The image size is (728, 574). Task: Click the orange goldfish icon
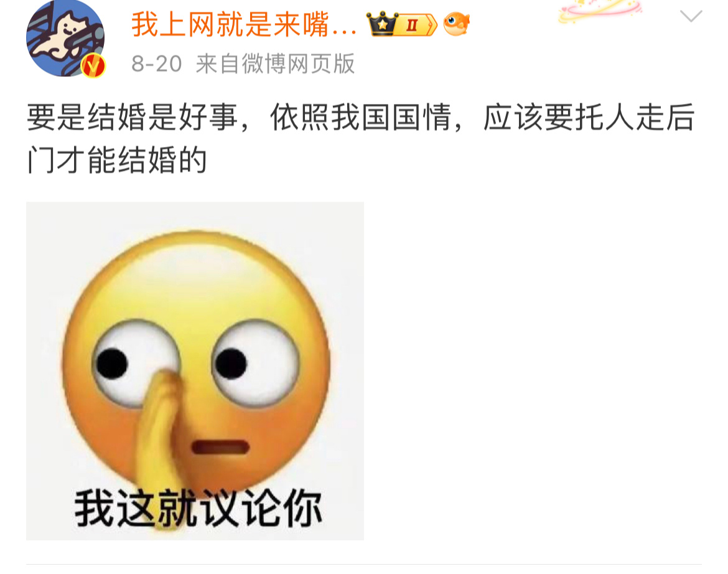point(456,24)
